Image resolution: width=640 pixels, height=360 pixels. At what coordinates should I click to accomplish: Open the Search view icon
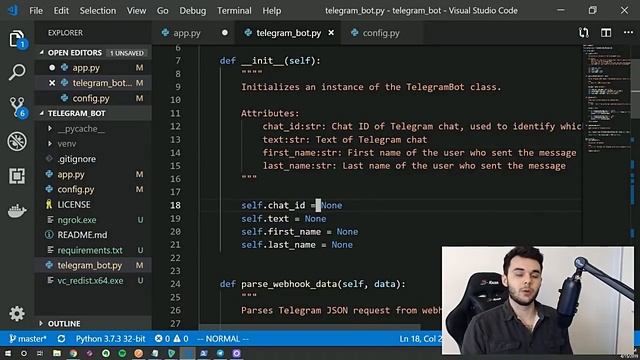coord(17,72)
